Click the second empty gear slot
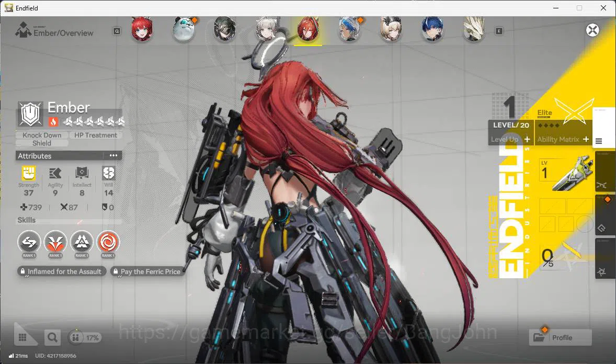The width and height of the screenshot is (616, 364). click(x=579, y=207)
